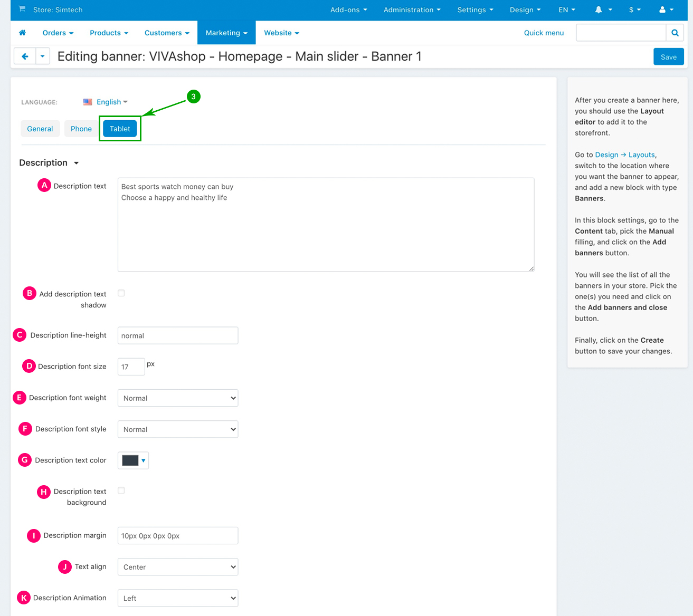The width and height of the screenshot is (693, 616).
Task: Click the search magnifier icon
Action: pos(675,33)
